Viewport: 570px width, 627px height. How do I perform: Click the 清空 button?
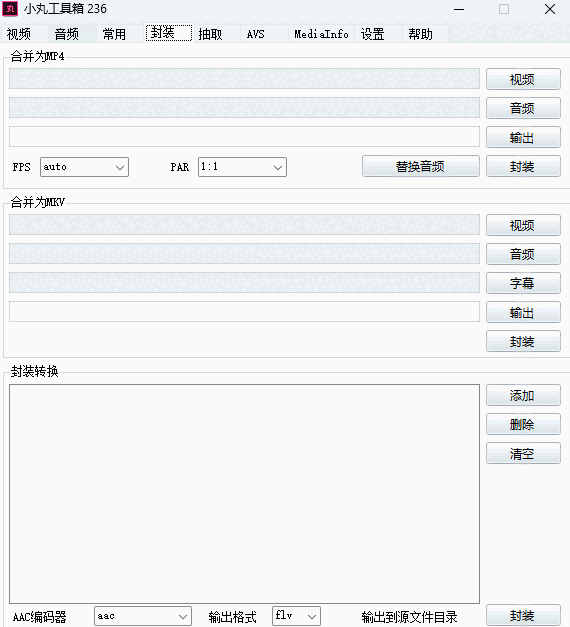coord(523,453)
